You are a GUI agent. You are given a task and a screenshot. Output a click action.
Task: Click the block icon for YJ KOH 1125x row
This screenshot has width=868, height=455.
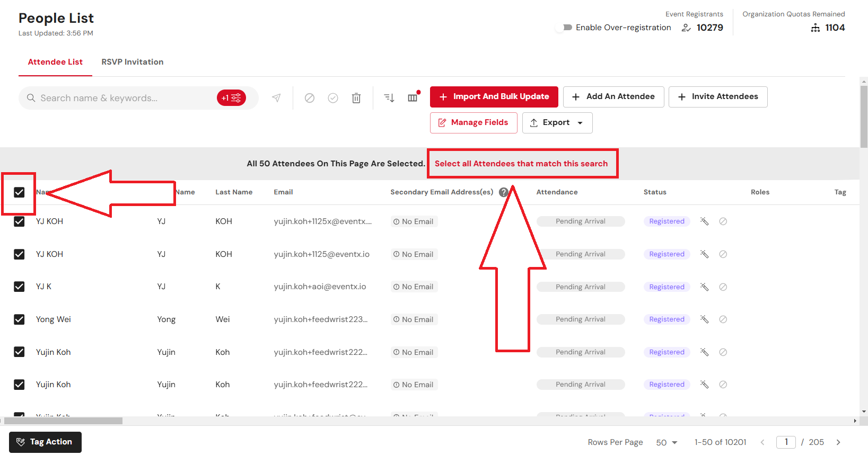723,221
